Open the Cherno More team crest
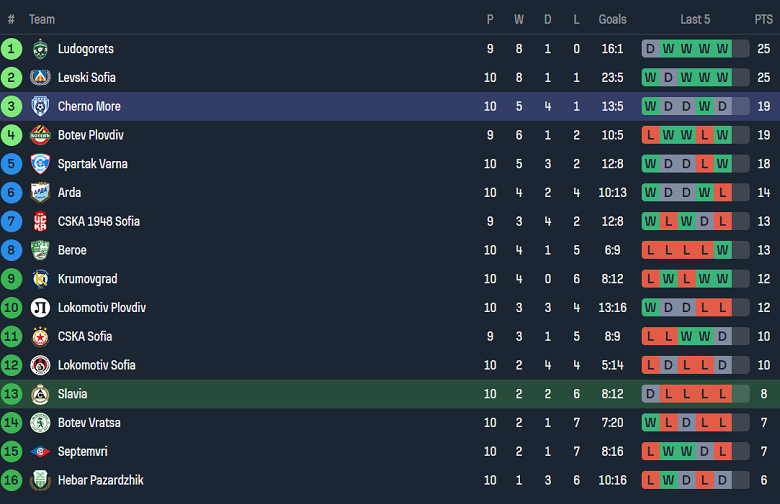Image resolution: width=780 pixels, height=504 pixels. pyautogui.click(x=40, y=107)
